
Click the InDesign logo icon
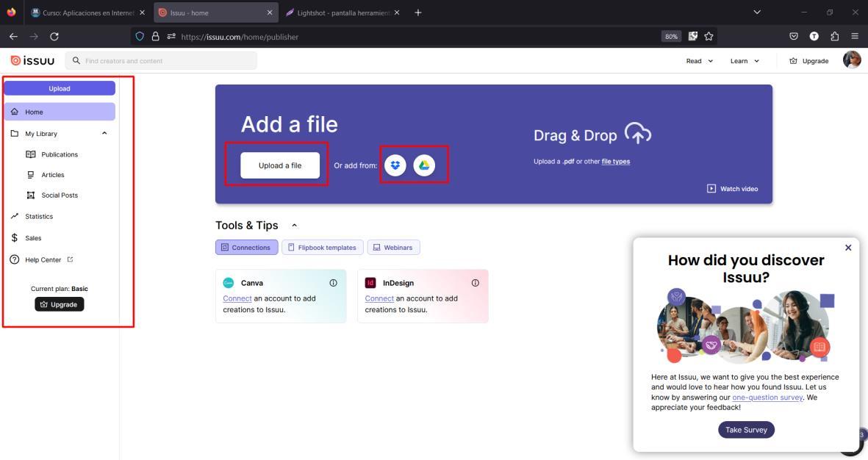tap(370, 283)
